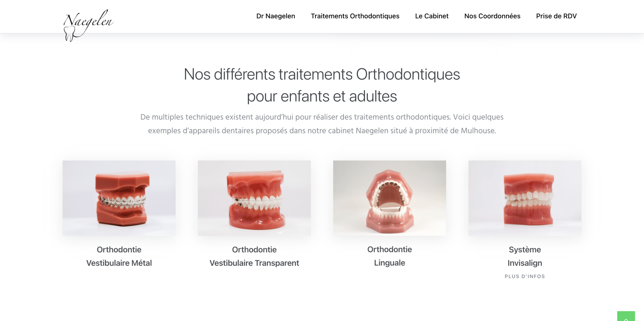Click the PLUS D'INFOS link
Screen dimensions: 644x321
point(525,276)
